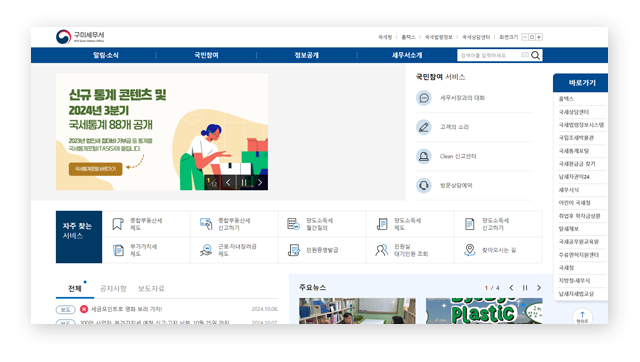Click the 부가가치세 제도 icon
This screenshot has width=640, height=362.
tap(118, 250)
